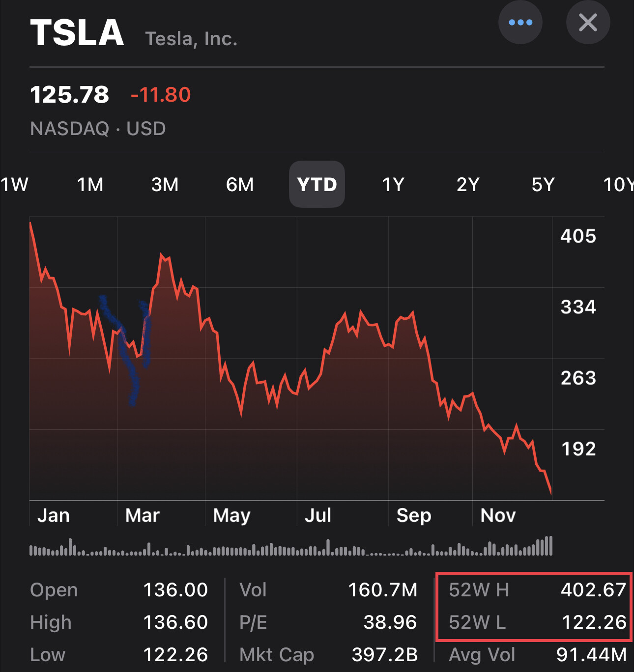The image size is (634, 672).
Task: Show the 5Y chart range
Action: point(543,185)
